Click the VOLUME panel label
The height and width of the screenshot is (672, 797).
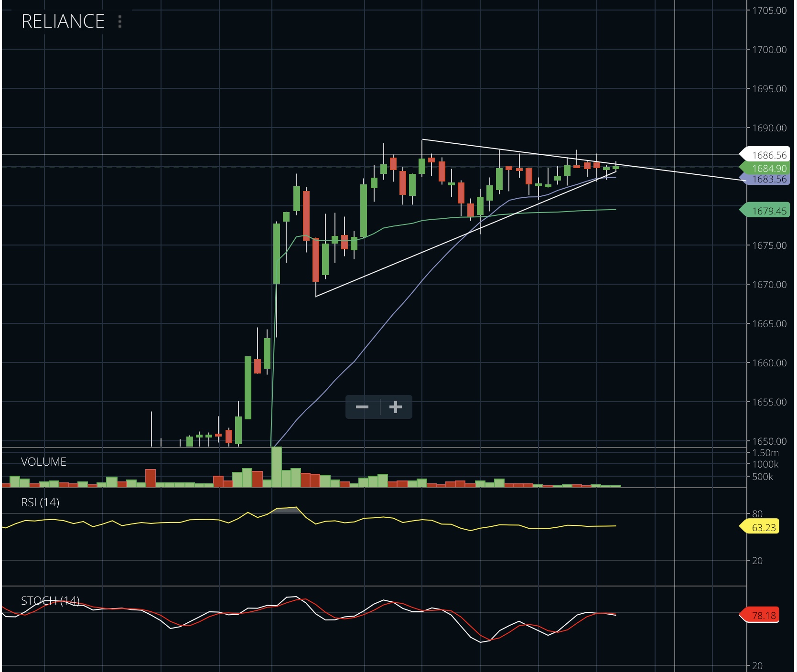[43, 462]
